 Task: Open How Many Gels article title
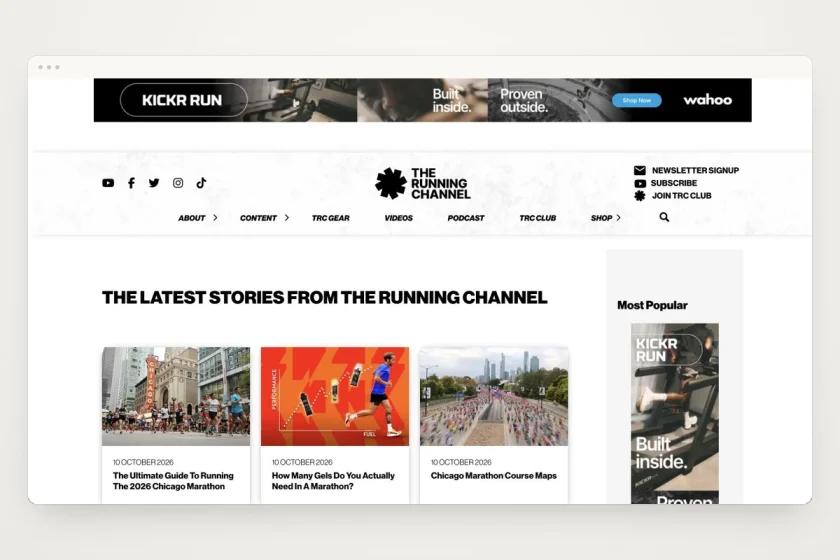[333, 481]
